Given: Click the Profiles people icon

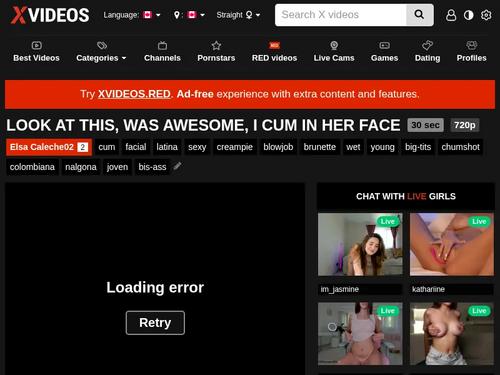Looking at the screenshot, I should click(x=471, y=45).
